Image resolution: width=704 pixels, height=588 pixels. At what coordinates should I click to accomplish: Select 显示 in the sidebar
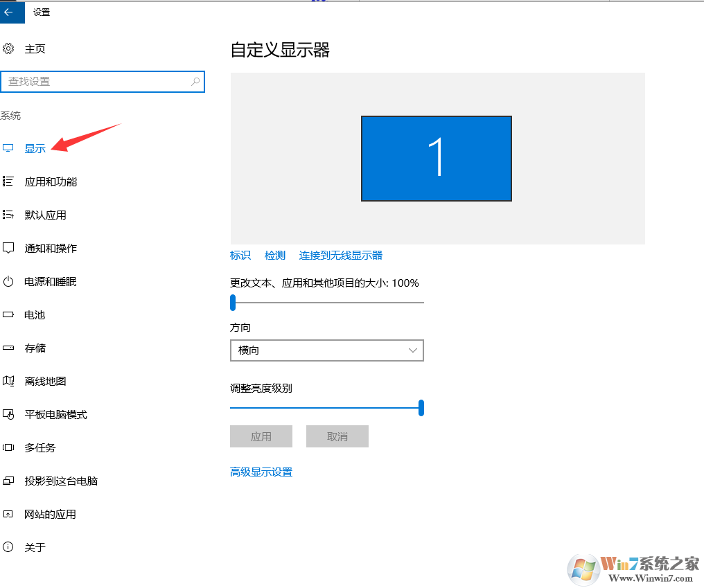[35, 148]
